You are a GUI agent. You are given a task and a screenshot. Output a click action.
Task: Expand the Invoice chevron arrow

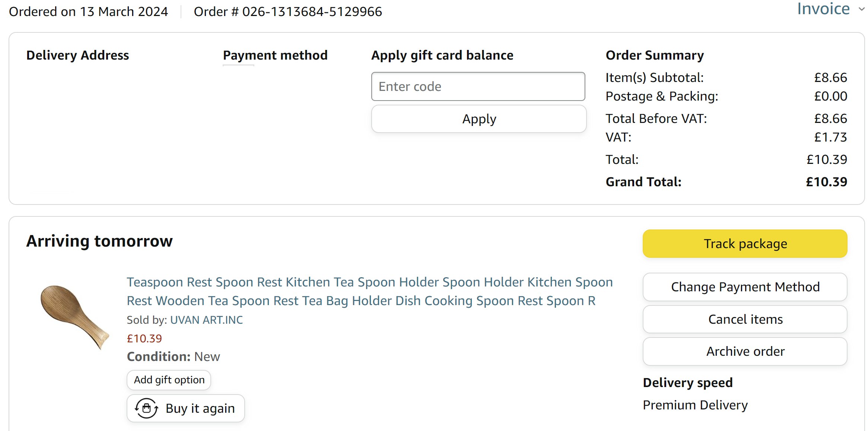coord(861,9)
